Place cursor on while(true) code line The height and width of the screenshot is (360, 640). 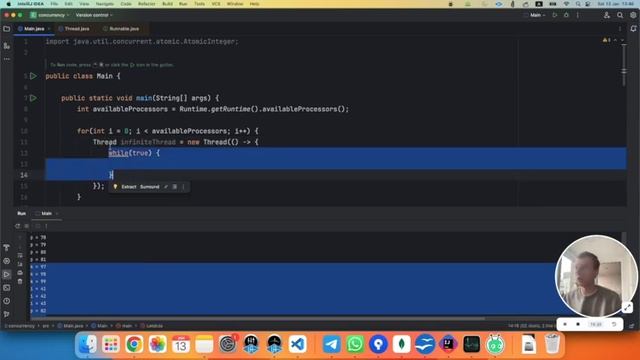134,153
